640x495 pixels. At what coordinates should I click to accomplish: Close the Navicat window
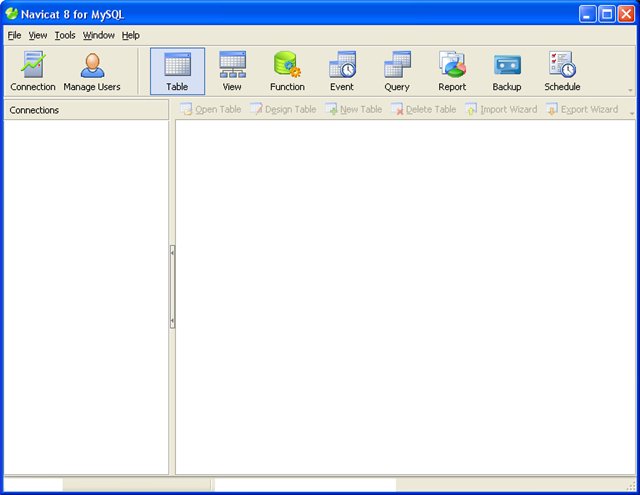pyautogui.click(x=626, y=14)
